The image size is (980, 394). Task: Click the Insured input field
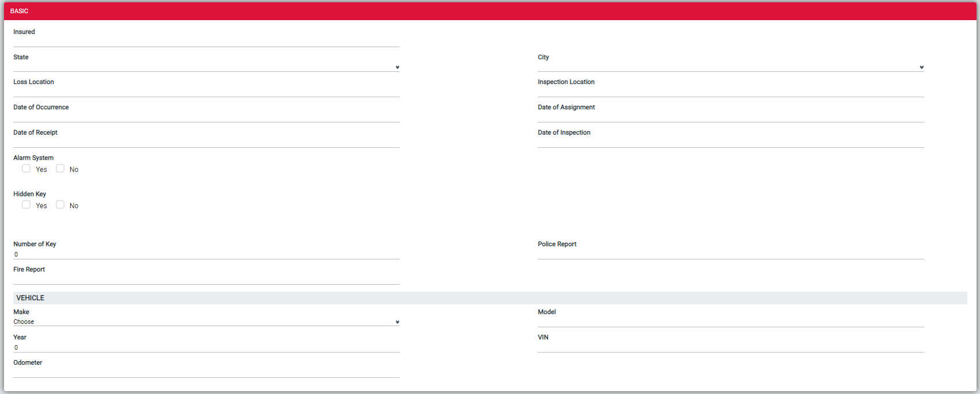point(206,41)
